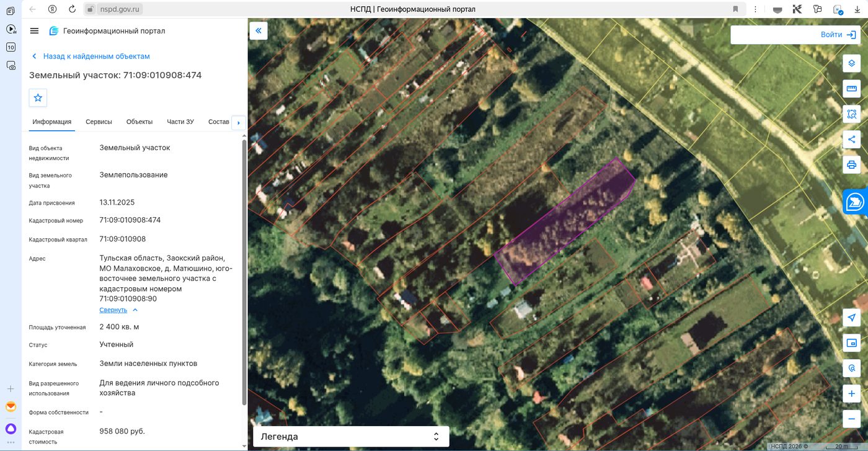Switch to the Объекты tab
The image size is (868, 451).
tap(139, 122)
